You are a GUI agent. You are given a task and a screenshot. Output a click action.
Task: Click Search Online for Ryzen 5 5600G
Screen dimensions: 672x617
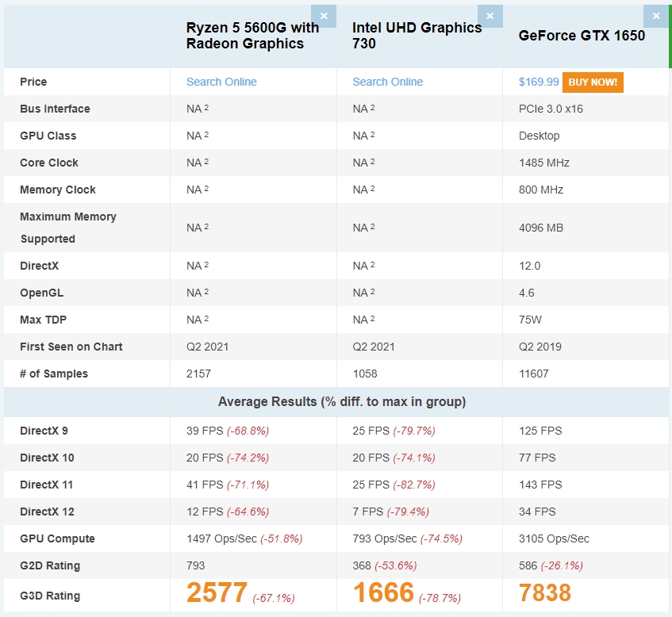pos(221,82)
